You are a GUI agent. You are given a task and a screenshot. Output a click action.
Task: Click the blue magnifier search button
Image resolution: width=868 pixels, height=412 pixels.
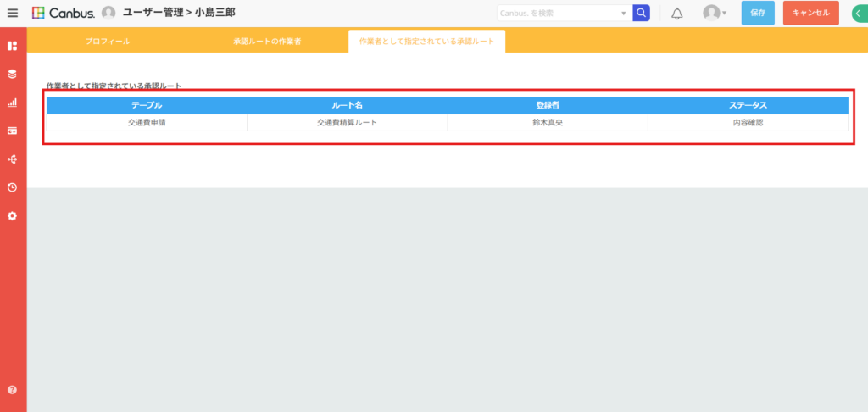point(641,13)
